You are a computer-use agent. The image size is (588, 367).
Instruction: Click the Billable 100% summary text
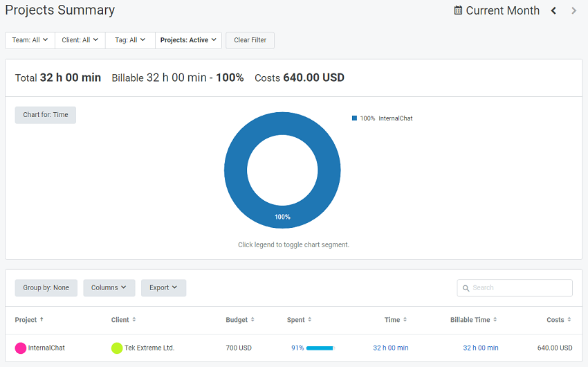coord(178,78)
